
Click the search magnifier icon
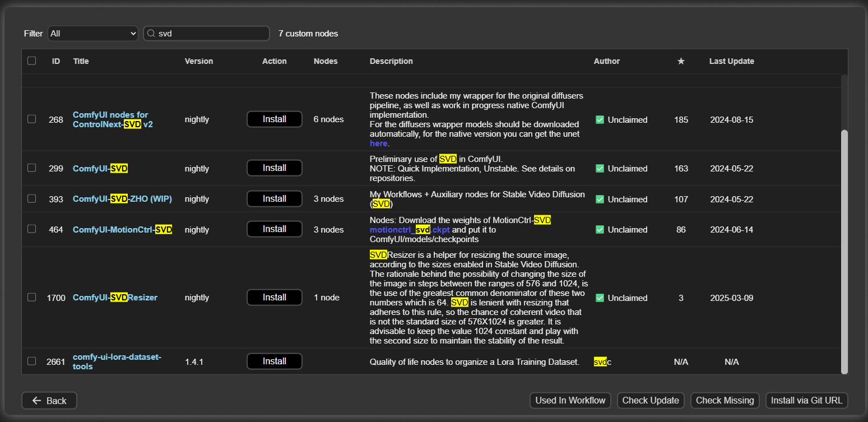click(x=151, y=34)
